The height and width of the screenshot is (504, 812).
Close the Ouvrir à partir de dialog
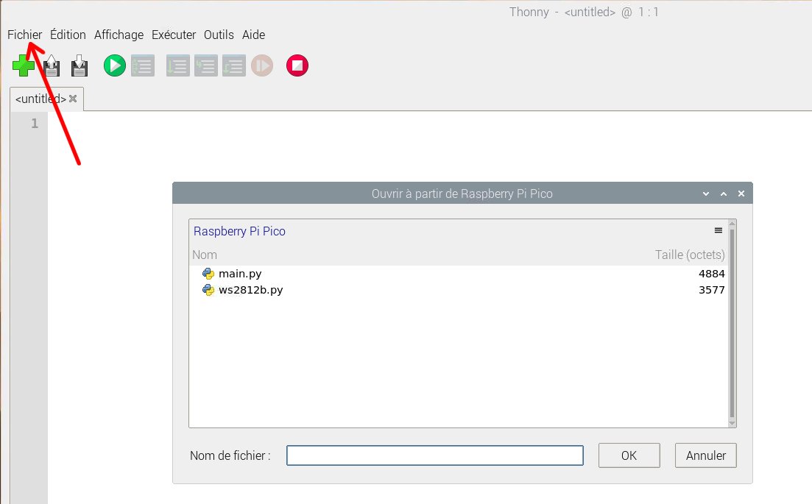click(741, 194)
